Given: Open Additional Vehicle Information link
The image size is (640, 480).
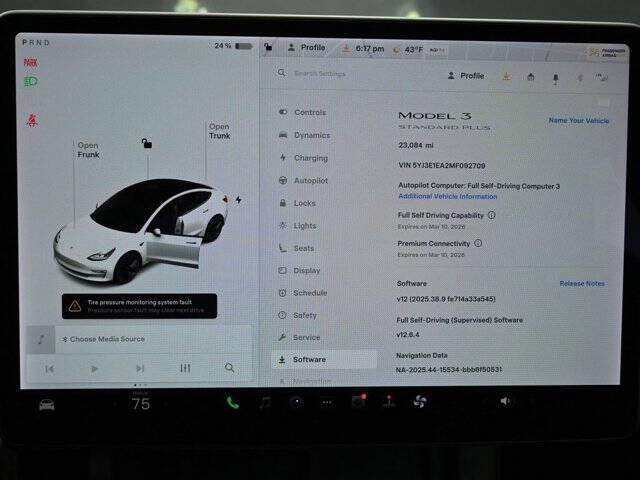Looking at the screenshot, I should pyautogui.click(x=448, y=196).
